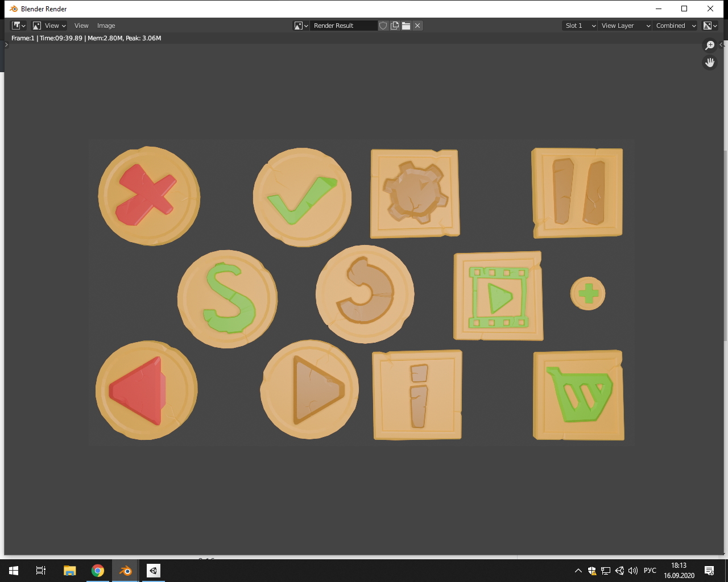
Task: Expand the right sidebar region arrow
Action: click(721, 44)
